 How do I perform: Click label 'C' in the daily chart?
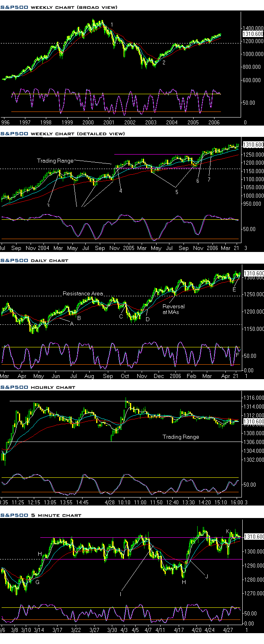click(x=121, y=316)
